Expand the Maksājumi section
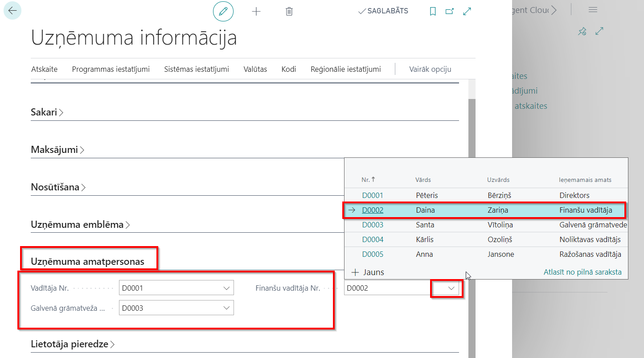The height and width of the screenshot is (358, 644). click(57, 150)
